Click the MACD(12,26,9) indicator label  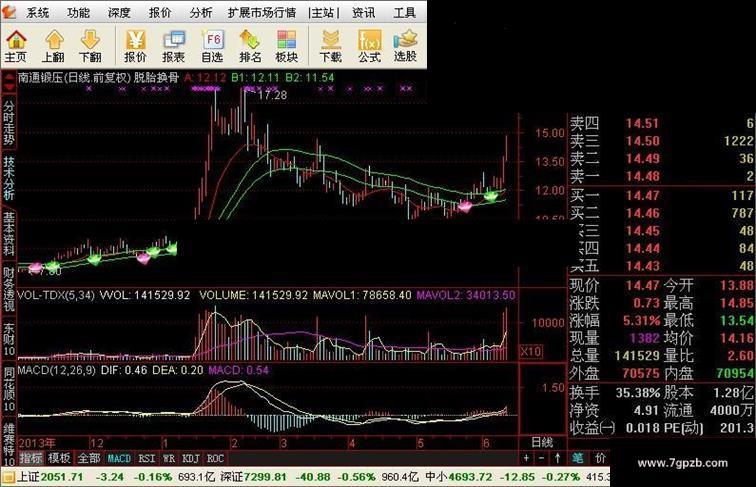[56, 370]
